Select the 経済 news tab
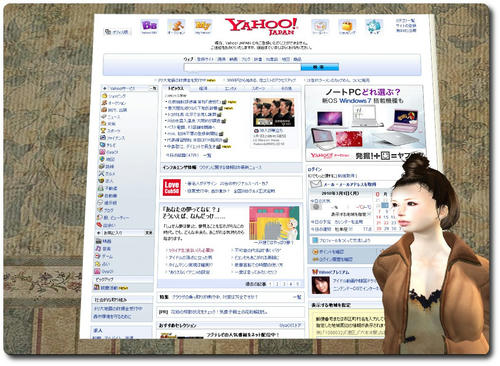Image resolution: width=500 pixels, height=366 pixels. click(203, 88)
